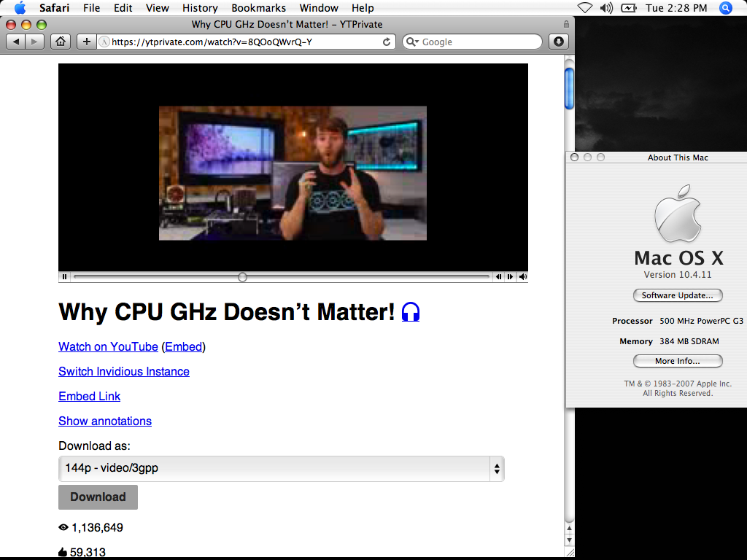Click Software Update in About This Mac

pyautogui.click(x=678, y=295)
